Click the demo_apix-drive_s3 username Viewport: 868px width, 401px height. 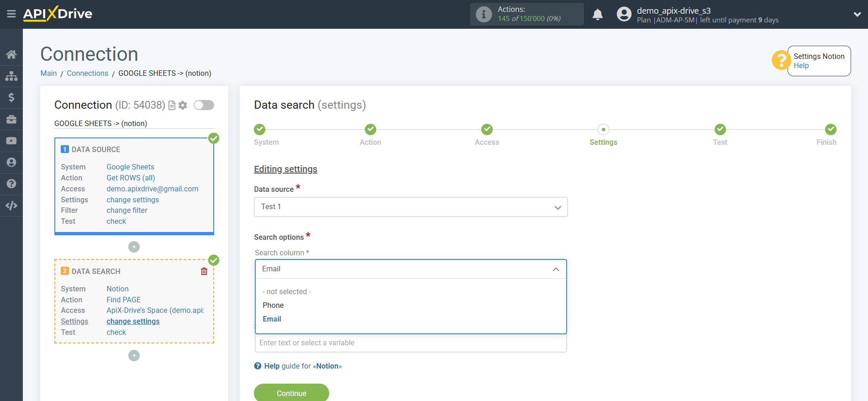pos(674,11)
